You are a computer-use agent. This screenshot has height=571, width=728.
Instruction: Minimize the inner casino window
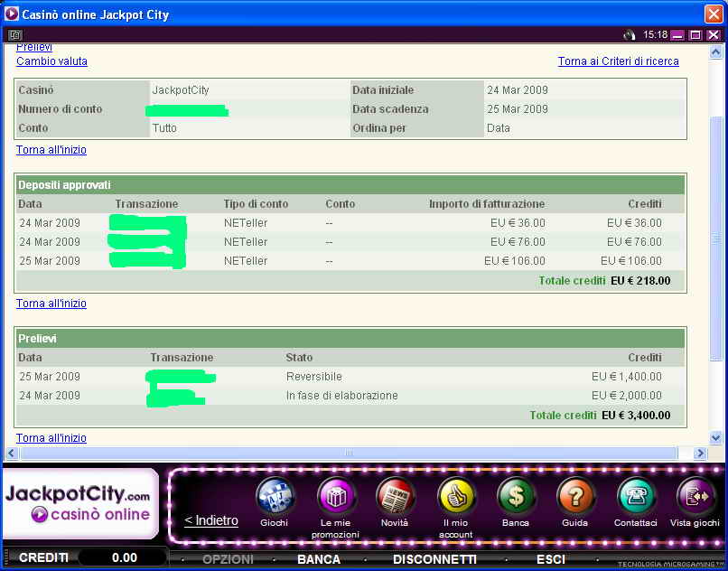click(677, 35)
